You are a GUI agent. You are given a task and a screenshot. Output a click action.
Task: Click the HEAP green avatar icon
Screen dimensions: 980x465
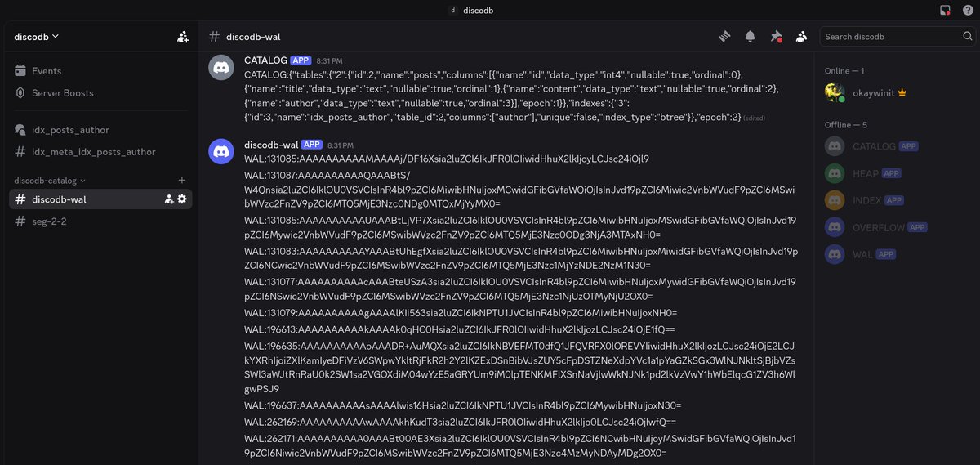[834, 173]
